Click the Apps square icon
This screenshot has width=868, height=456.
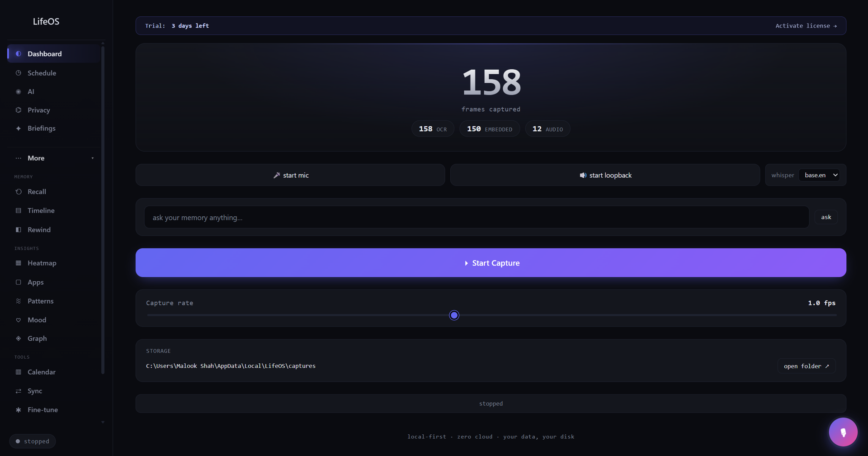pyautogui.click(x=19, y=282)
